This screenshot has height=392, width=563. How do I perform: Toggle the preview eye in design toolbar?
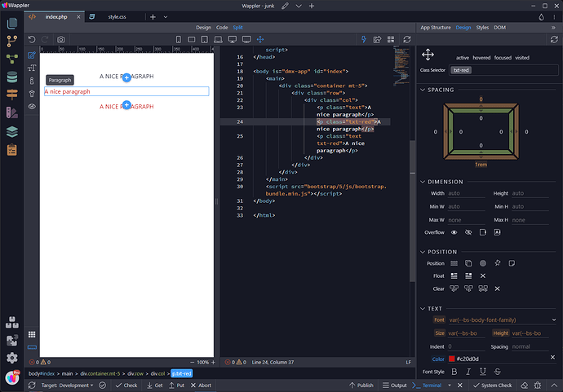pyautogui.click(x=32, y=107)
